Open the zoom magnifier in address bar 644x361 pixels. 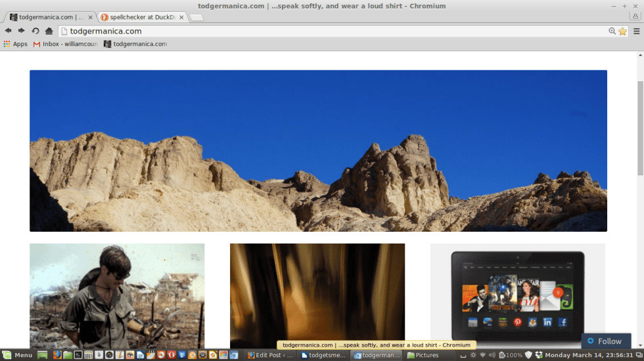[612, 32]
